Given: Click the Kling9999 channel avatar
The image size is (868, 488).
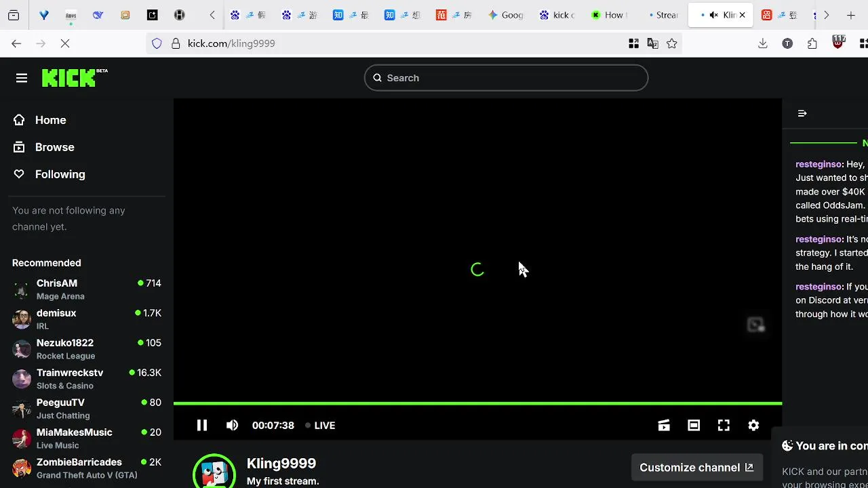Looking at the screenshot, I should [214, 472].
